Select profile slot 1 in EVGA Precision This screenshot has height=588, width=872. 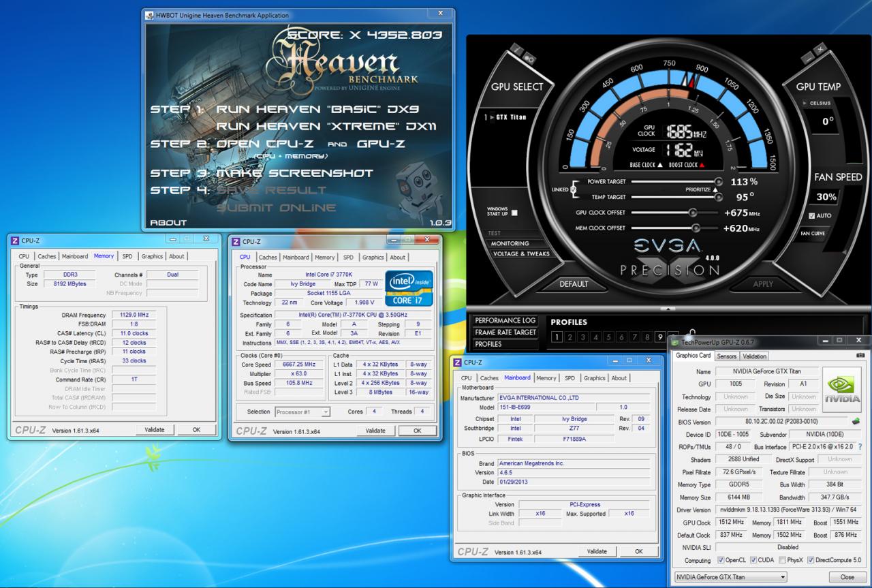click(557, 337)
